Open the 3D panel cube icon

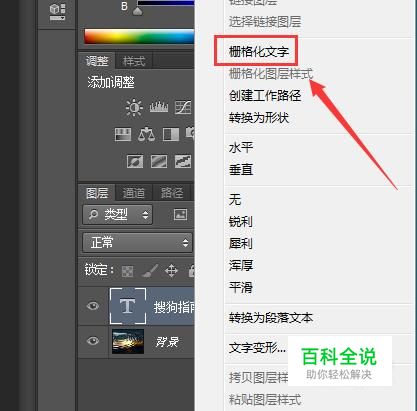tap(57, 12)
